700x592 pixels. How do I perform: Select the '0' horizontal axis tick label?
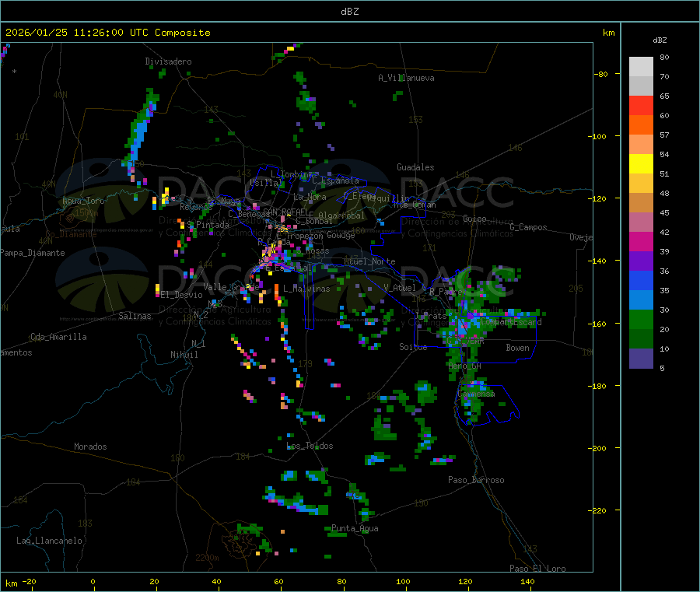93,581
